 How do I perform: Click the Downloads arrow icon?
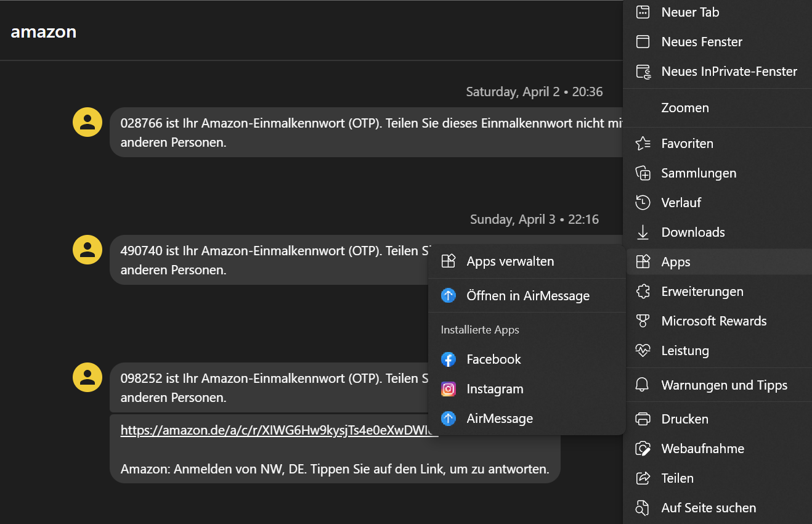tap(643, 232)
